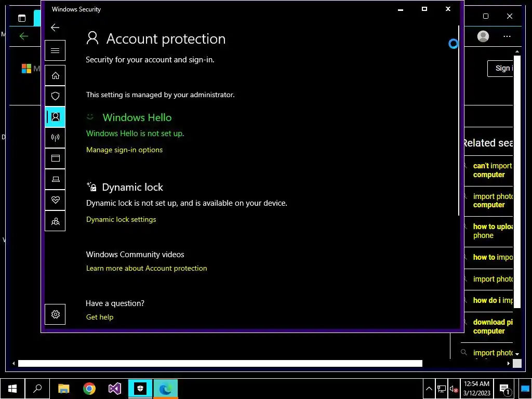Open Windows Security settings gear
The height and width of the screenshot is (399, 532).
[55, 314]
